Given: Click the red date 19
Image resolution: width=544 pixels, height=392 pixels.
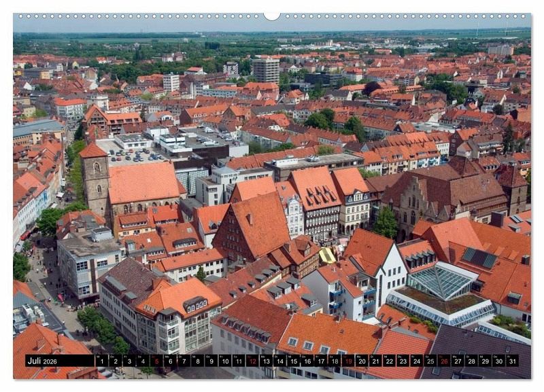Looking at the screenshot, I should tap(348, 361).
